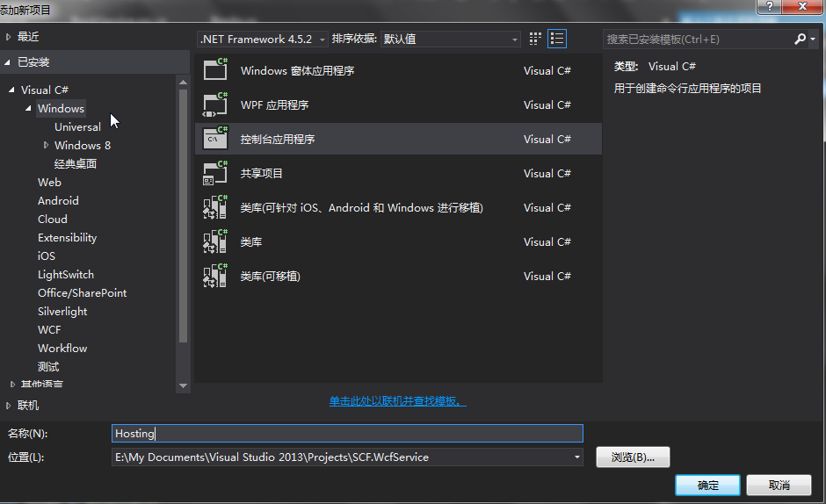Select the Cloud category
The width and height of the screenshot is (826, 504).
click(52, 220)
